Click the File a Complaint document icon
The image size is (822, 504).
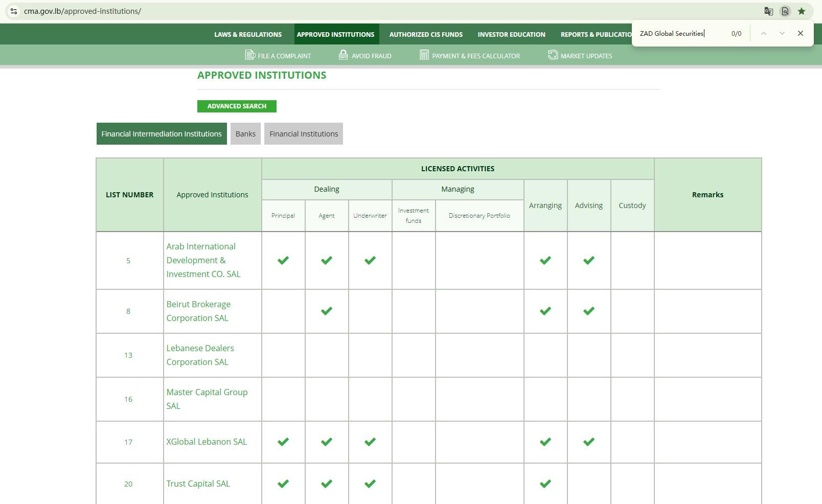click(x=250, y=55)
